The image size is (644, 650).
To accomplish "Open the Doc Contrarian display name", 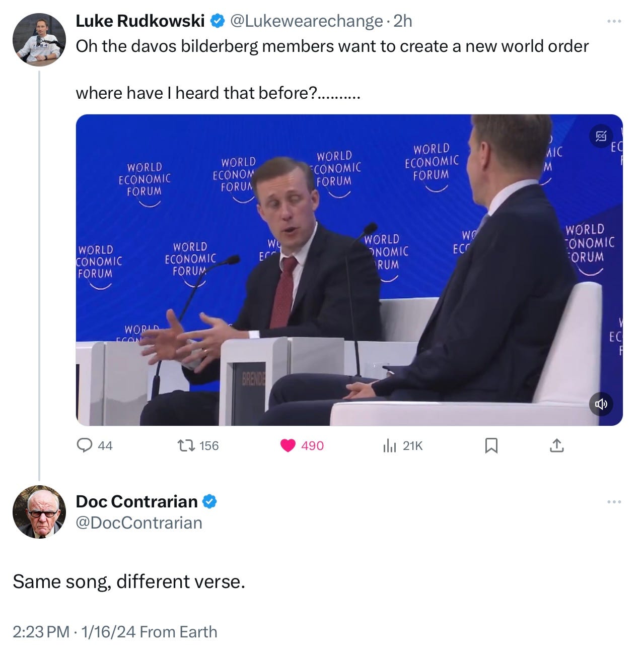I will coord(136,501).
